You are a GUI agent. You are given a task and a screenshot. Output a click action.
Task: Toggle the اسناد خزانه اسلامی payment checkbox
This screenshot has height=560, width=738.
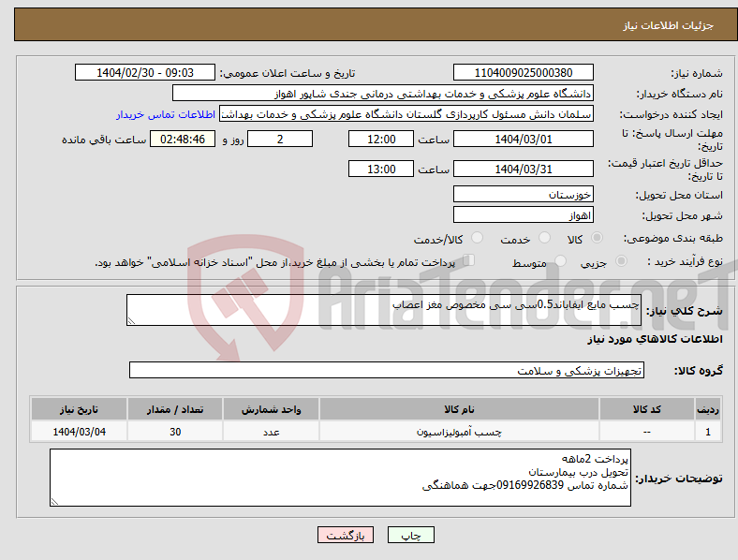pyautogui.click(x=469, y=260)
